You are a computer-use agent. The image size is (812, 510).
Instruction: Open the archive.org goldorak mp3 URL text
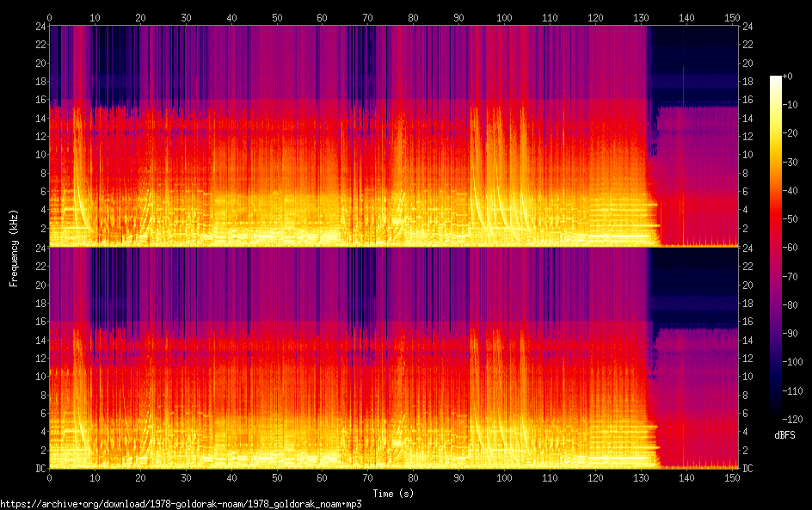tap(181, 504)
